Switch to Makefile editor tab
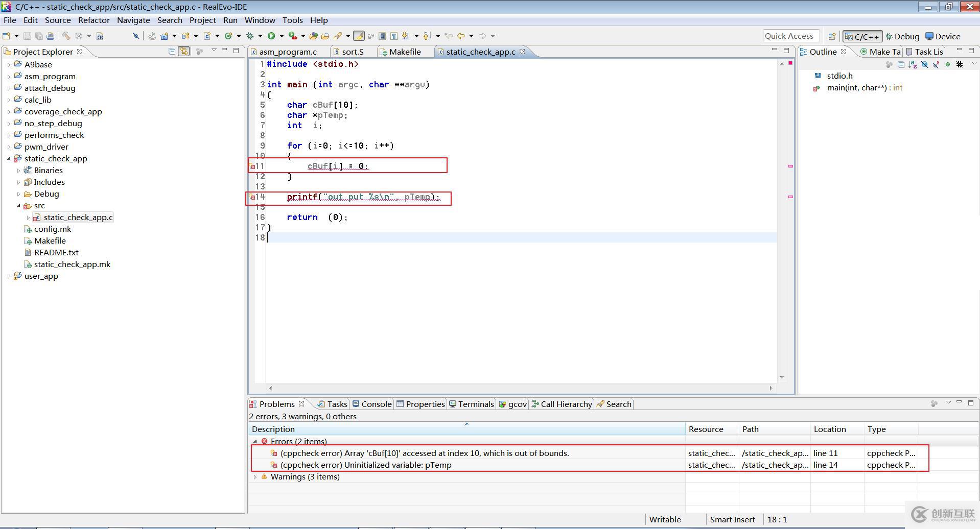Viewport: 980px width, 529px height. [405, 52]
